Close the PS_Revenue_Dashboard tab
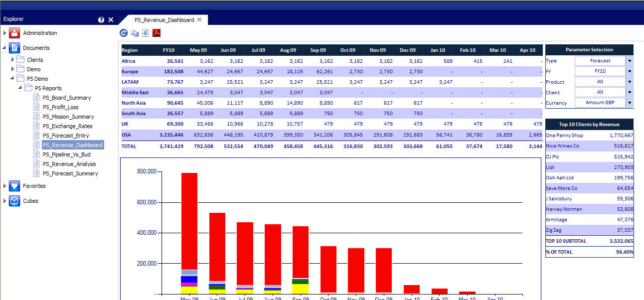 tap(199, 19)
